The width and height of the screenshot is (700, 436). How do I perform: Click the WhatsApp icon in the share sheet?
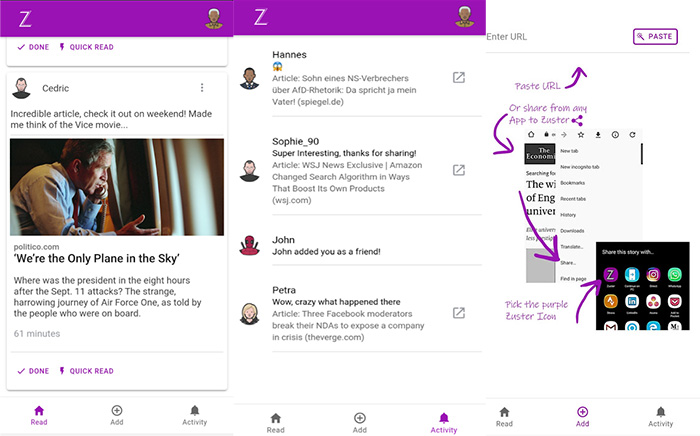675,275
